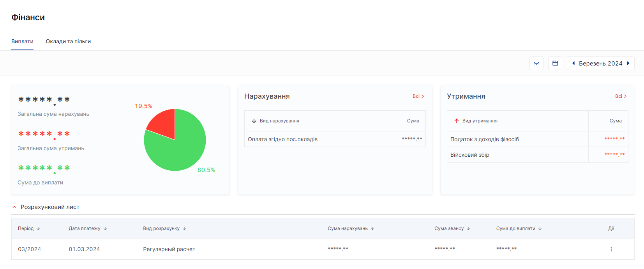Click Сума до виплати summary label
644x269 pixels.
[40, 182]
